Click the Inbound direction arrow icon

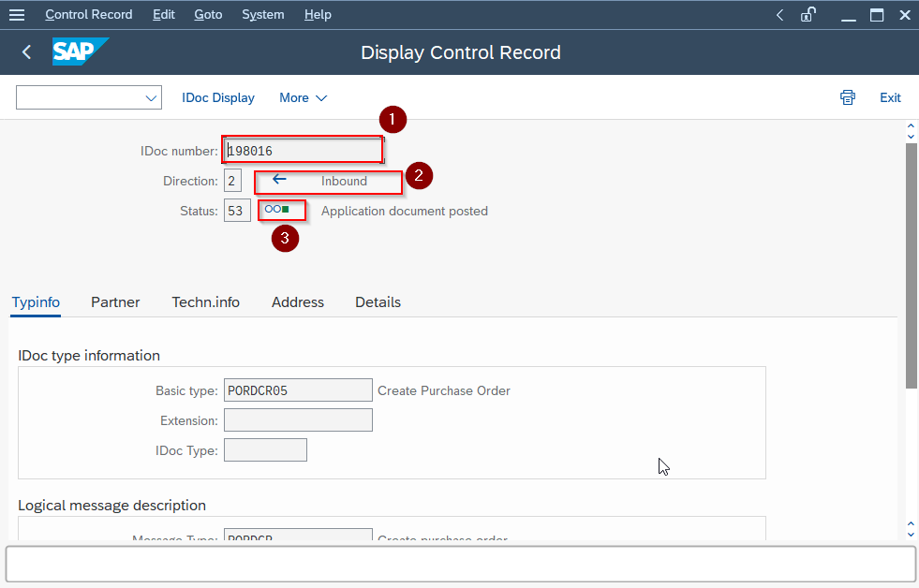click(x=279, y=179)
